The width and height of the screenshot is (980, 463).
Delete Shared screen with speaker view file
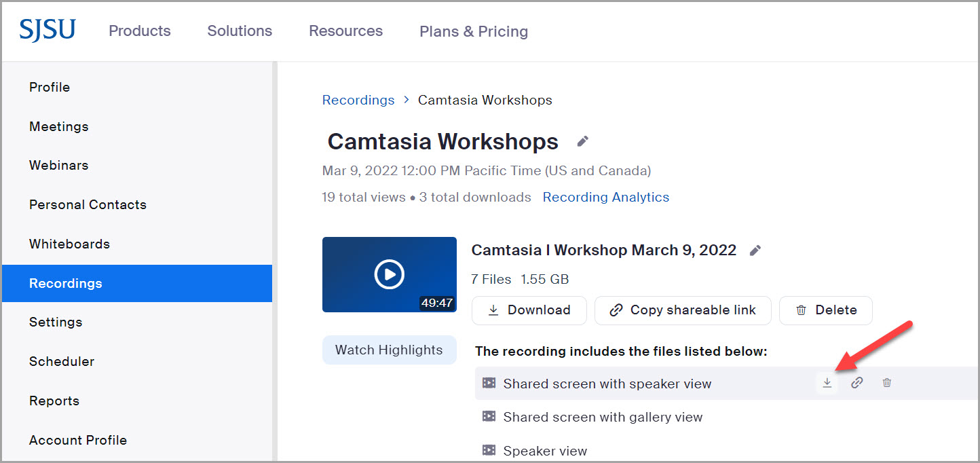(x=886, y=383)
